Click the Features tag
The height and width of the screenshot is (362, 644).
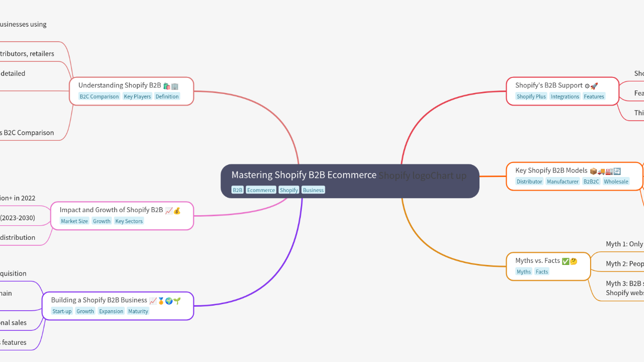click(594, 97)
